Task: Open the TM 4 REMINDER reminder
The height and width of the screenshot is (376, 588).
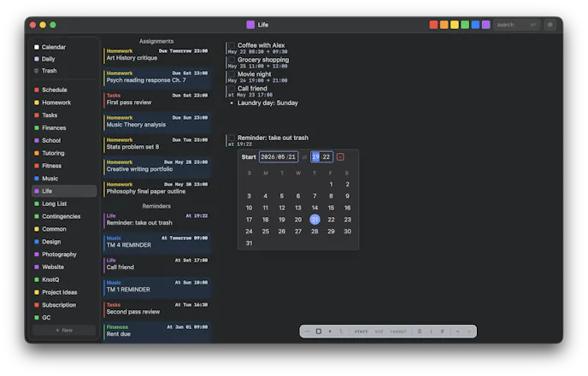Action: tap(156, 242)
